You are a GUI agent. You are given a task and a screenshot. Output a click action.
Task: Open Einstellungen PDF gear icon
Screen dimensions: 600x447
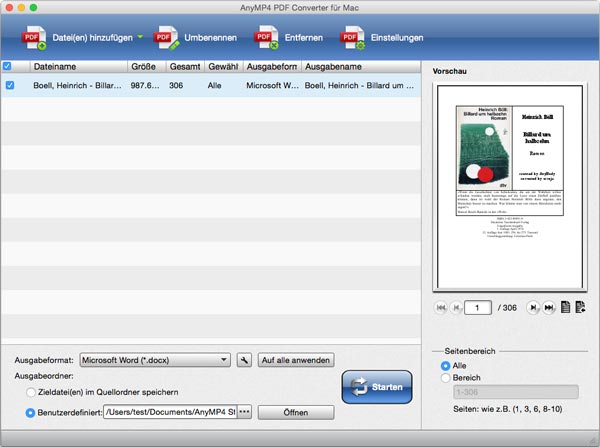coord(352,38)
